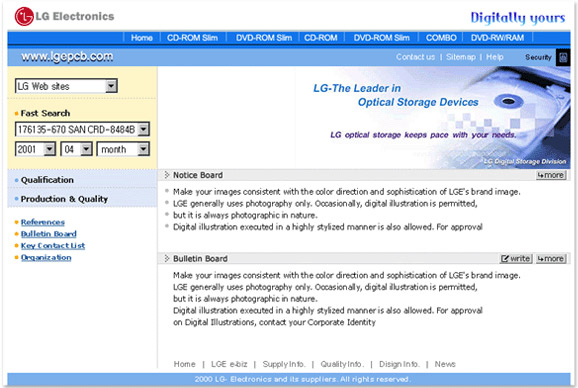Expand the LG Web sites dropdown
This screenshot has height=388, width=578.
coord(111,86)
